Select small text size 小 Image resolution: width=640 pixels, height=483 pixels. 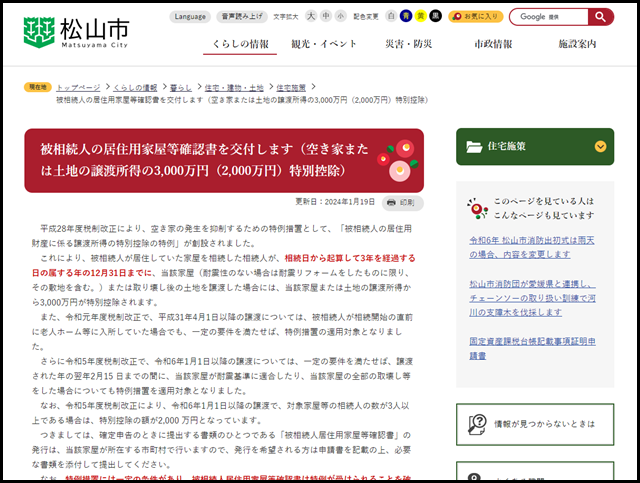[x=341, y=17]
